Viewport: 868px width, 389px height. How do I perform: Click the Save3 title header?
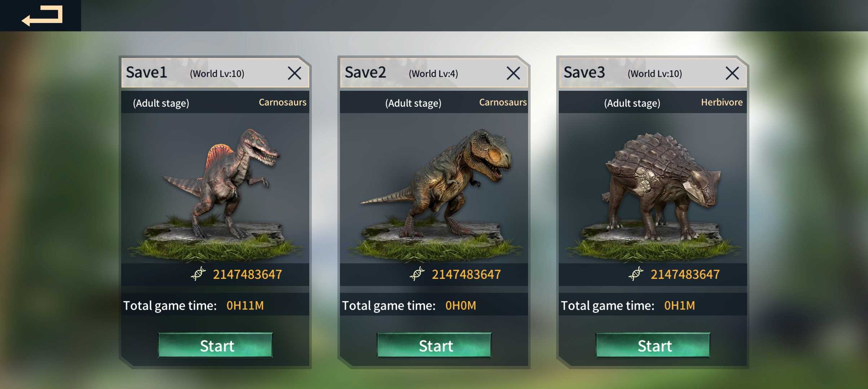(x=584, y=72)
